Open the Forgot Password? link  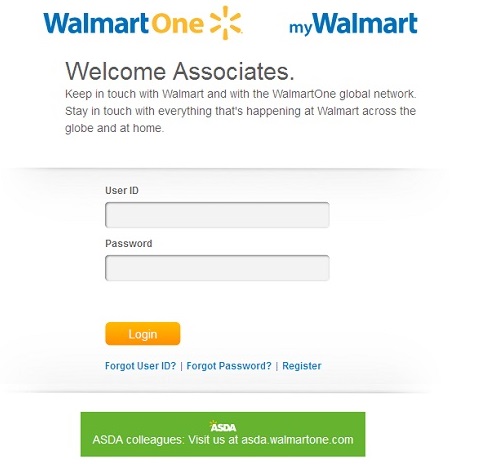pos(229,366)
